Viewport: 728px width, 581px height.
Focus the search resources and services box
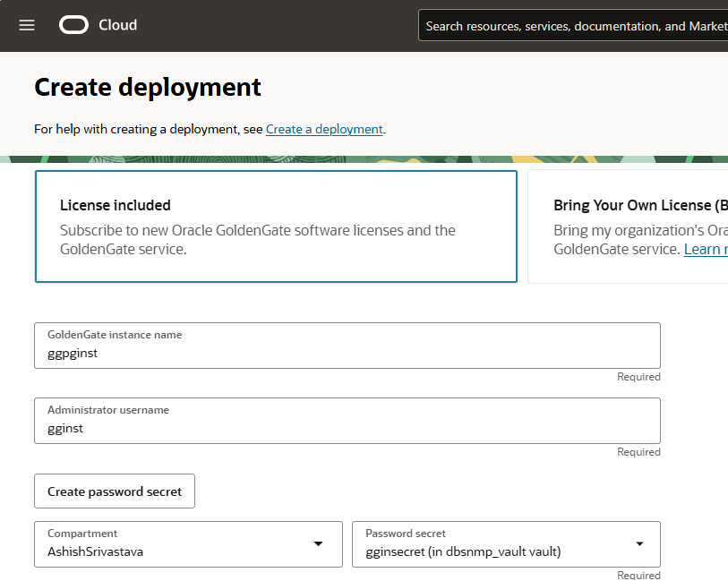(x=575, y=26)
